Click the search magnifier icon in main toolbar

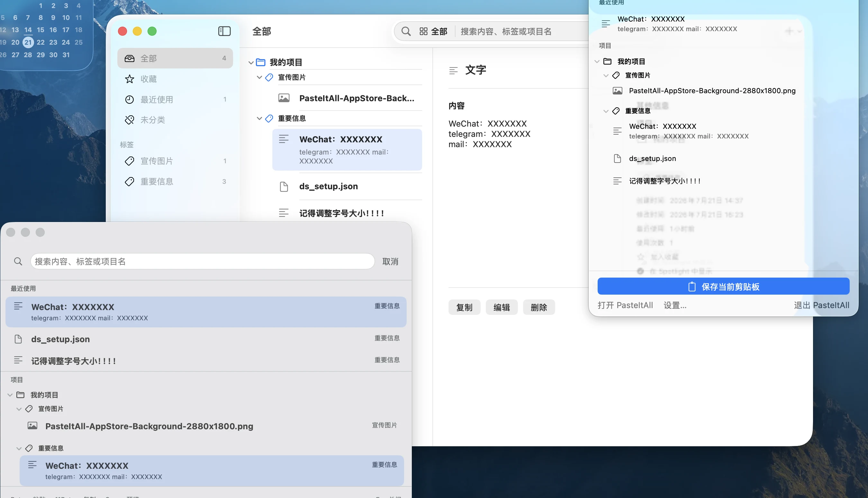[406, 31]
